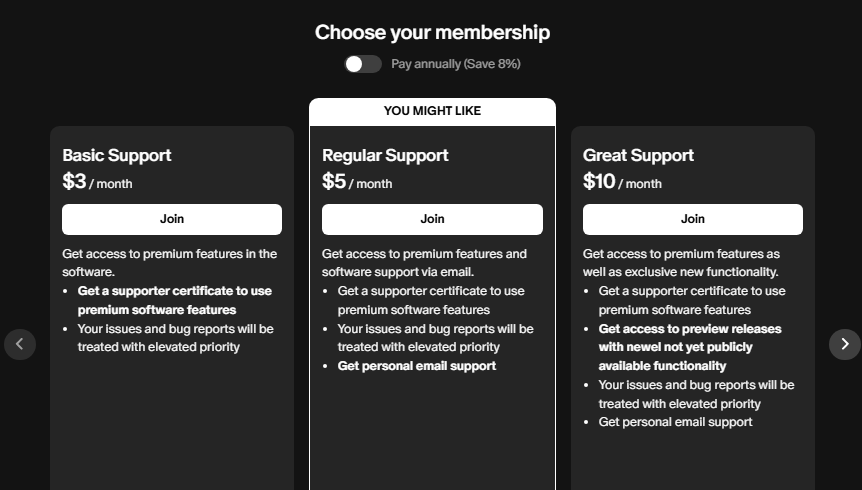
Task: Select the "YOU MIGHT LIKE" banner
Action: tap(432, 111)
